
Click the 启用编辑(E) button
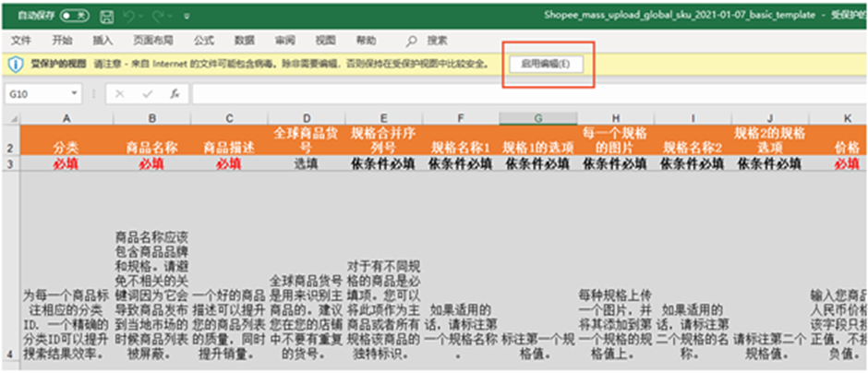coord(546,64)
